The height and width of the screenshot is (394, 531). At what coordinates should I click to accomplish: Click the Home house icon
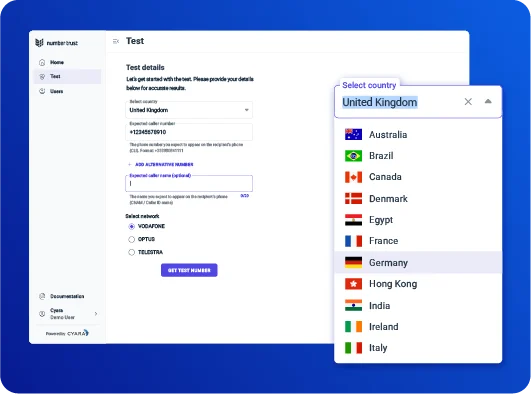tap(42, 62)
